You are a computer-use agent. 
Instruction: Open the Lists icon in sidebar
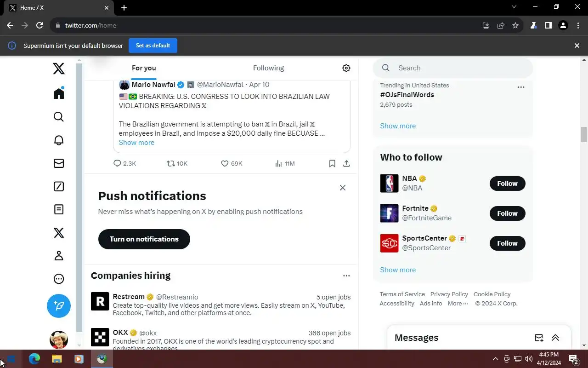[59, 209]
